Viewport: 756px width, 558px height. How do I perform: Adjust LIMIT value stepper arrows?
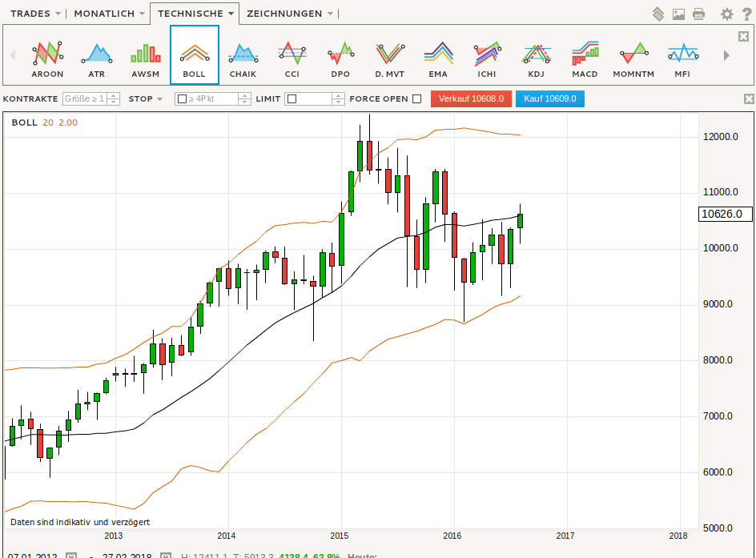pyautogui.click(x=338, y=98)
